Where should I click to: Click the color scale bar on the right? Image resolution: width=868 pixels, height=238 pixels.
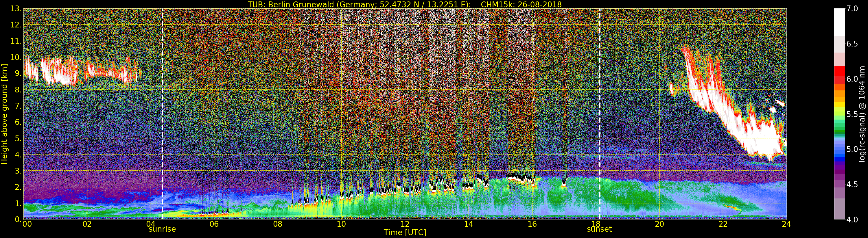pos(839,114)
